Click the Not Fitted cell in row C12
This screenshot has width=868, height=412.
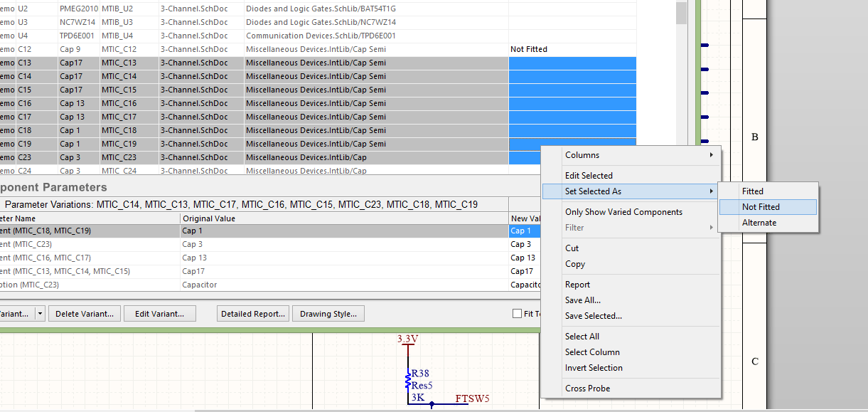pyautogui.click(x=572, y=50)
